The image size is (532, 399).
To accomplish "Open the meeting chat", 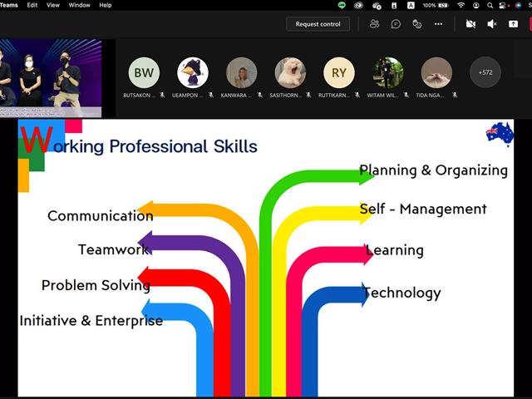I will (396, 24).
